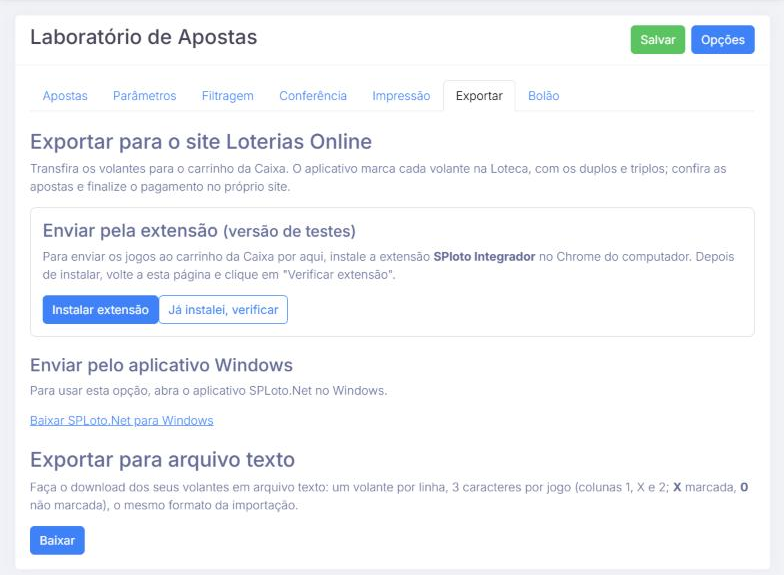Image resolution: width=784 pixels, height=575 pixels.
Task: Follow the Baixar SPLoto.Net para Windows link
Action: click(x=122, y=420)
